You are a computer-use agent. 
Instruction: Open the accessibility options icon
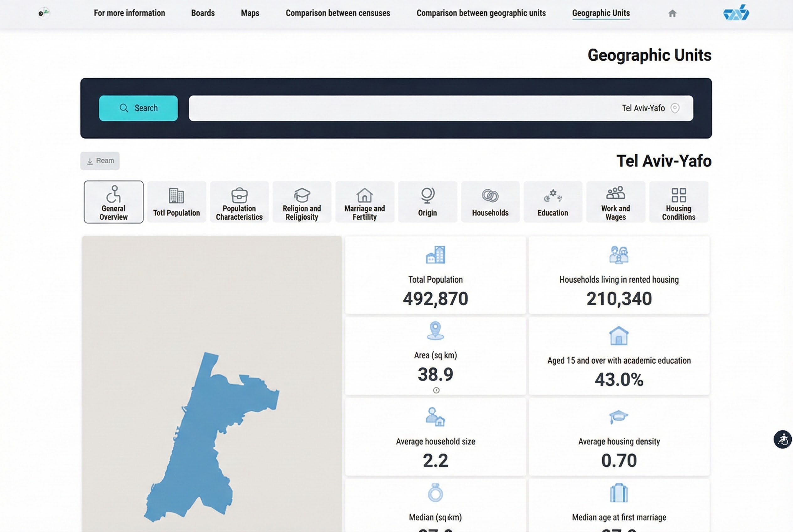(x=783, y=439)
